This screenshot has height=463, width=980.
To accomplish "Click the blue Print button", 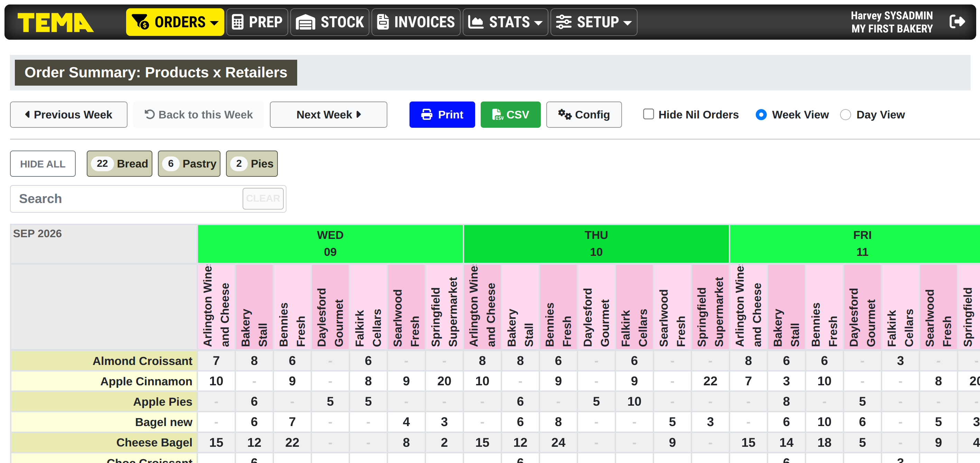I will [x=442, y=114].
